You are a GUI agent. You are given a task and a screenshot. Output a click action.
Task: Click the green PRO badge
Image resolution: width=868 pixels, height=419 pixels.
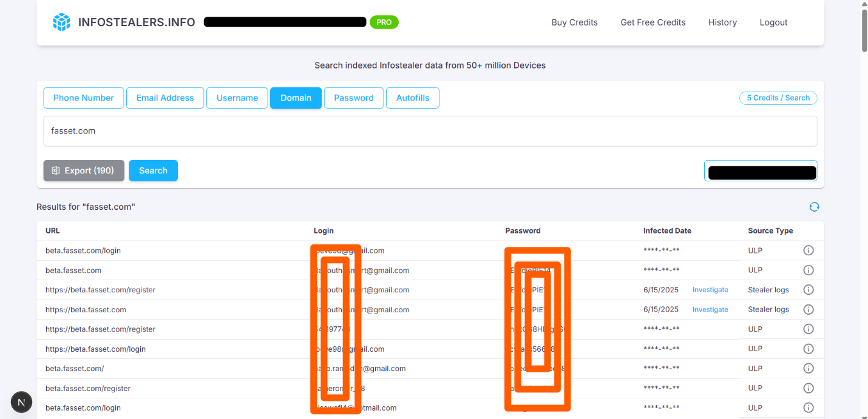point(384,22)
